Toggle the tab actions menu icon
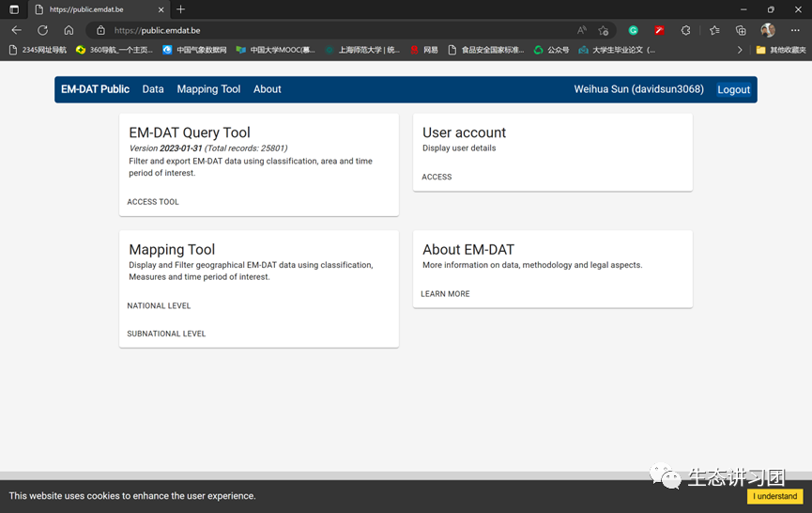812x513 pixels. tap(14, 9)
